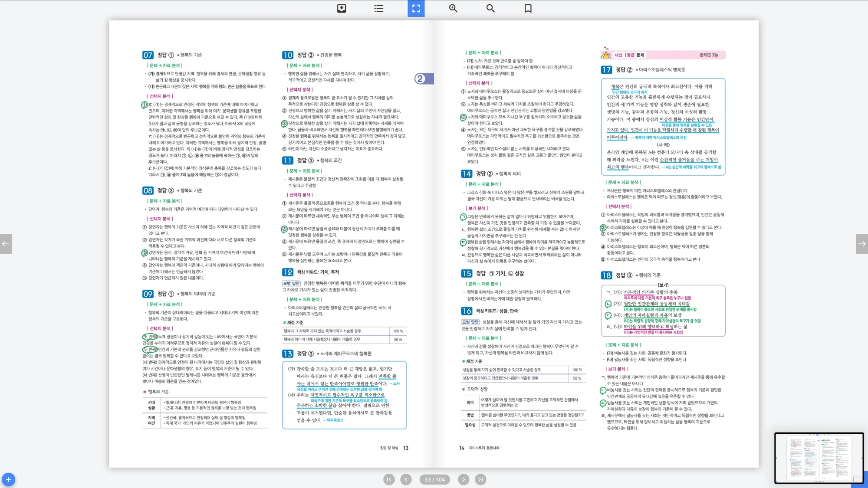The image size is (868, 488).
Task: Click question number 13 heading
Action: point(287,354)
